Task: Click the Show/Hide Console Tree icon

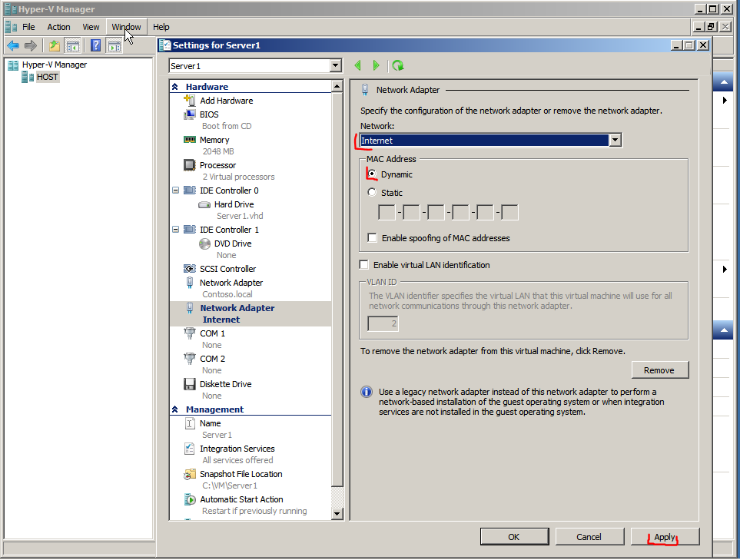Action: click(x=72, y=46)
